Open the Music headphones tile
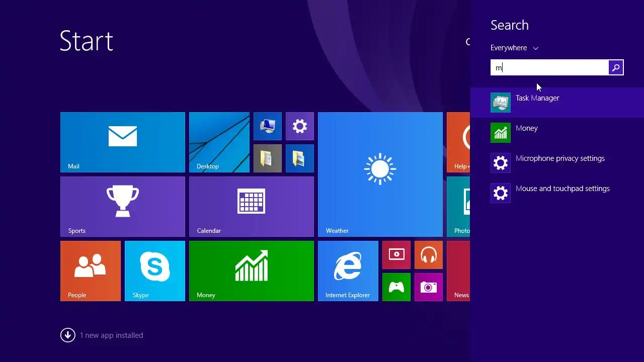The image size is (644, 362). click(x=429, y=255)
